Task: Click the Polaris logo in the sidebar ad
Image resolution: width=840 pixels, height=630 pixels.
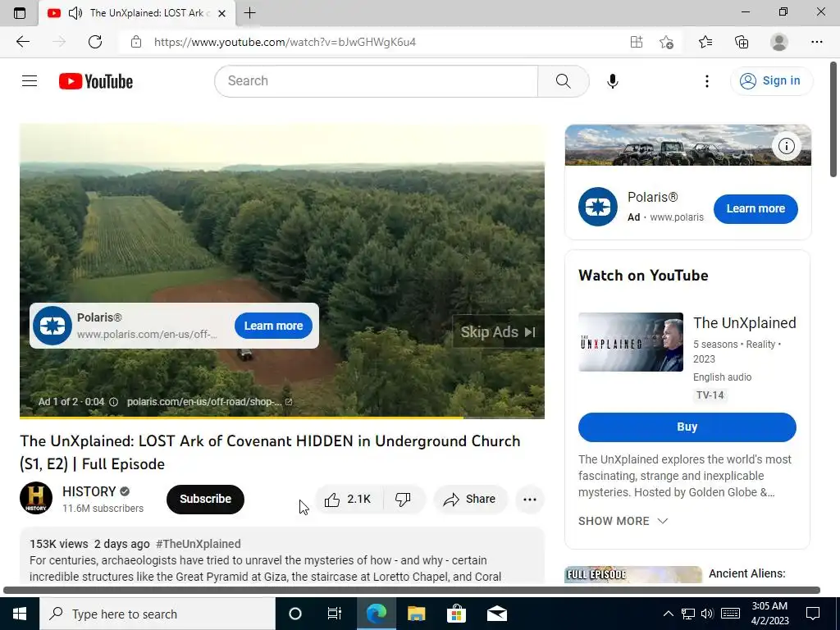Action: pyautogui.click(x=598, y=207)
